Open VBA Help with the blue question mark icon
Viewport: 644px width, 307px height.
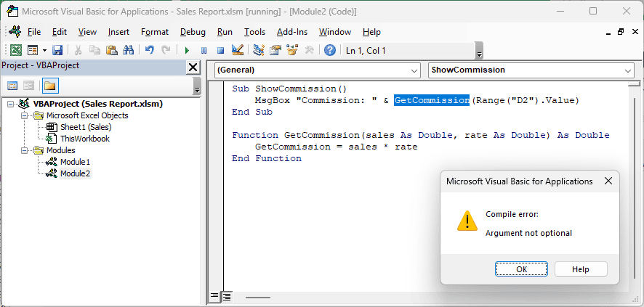[x=330, y=50]
